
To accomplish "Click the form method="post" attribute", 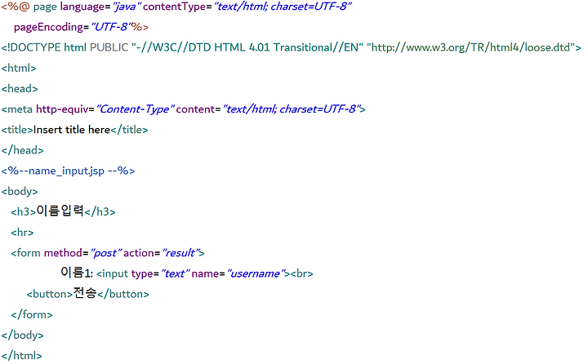I will point(82,253).
